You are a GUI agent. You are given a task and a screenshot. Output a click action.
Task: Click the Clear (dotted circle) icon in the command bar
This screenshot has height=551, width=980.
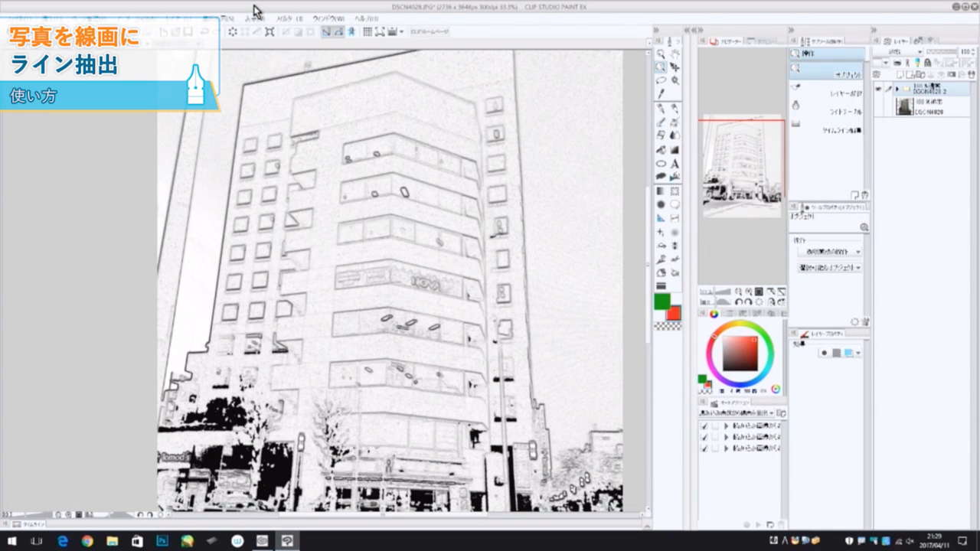click(x=233, y=31)
